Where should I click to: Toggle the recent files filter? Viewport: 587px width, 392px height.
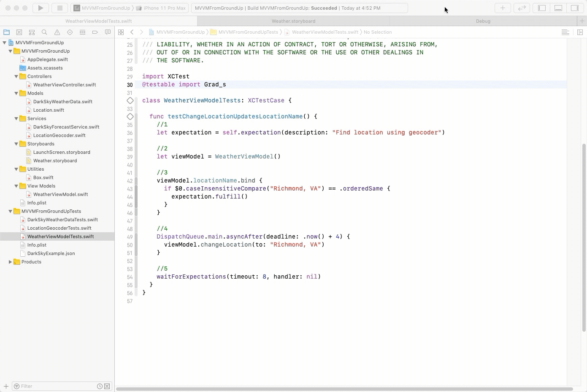point(100,386)
